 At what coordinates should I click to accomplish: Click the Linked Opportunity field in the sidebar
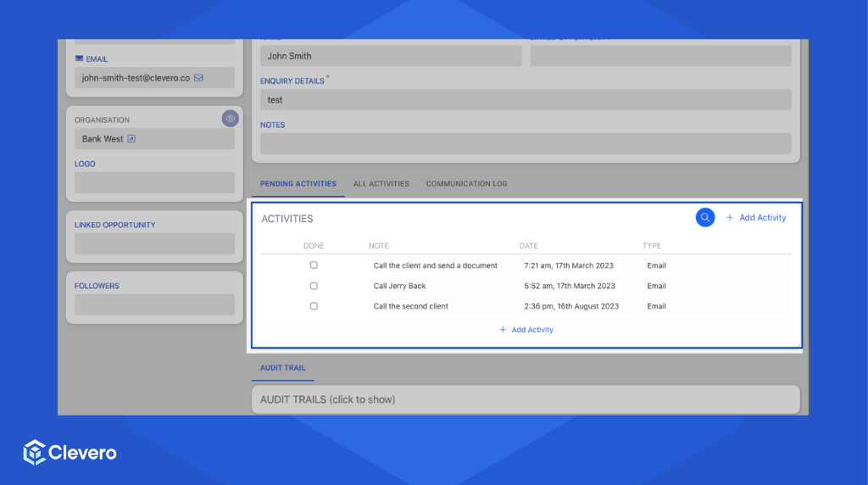154,243
